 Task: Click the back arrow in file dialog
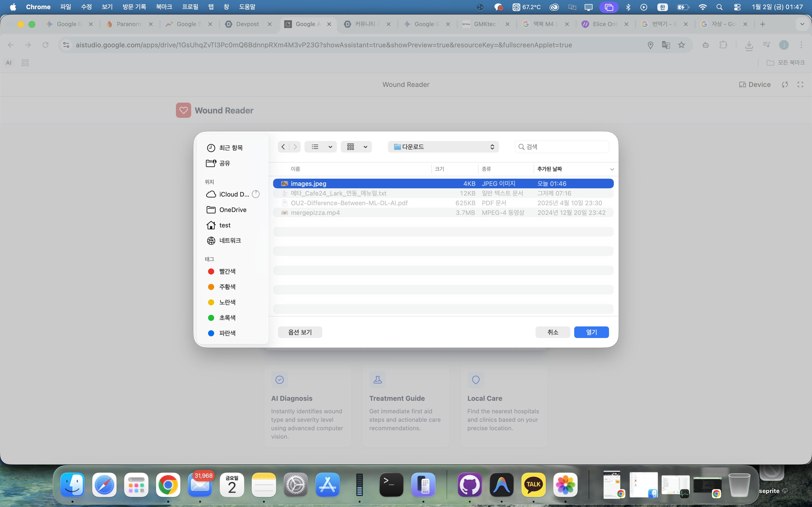[283, 147]
